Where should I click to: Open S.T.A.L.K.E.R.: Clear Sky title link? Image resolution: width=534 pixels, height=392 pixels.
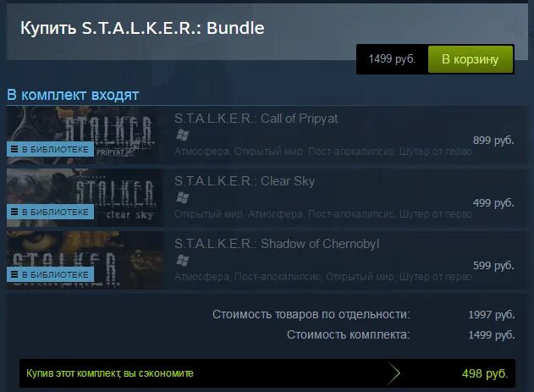coord(245,181)
